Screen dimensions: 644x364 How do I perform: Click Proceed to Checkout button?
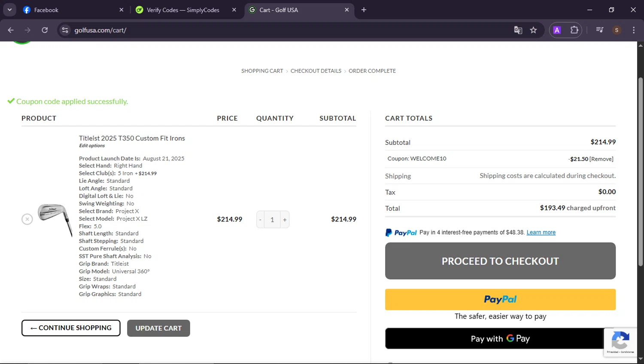point(500,261)
